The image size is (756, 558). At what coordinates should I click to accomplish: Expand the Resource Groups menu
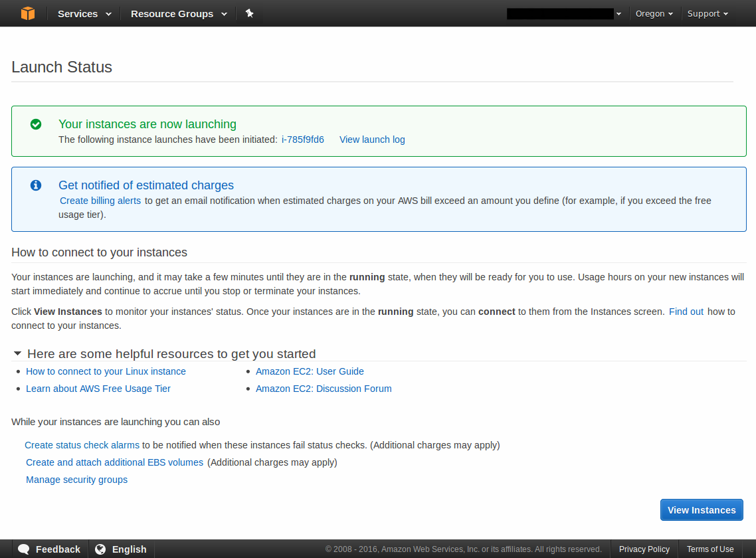pyautogui.click(x=179, y=13)
